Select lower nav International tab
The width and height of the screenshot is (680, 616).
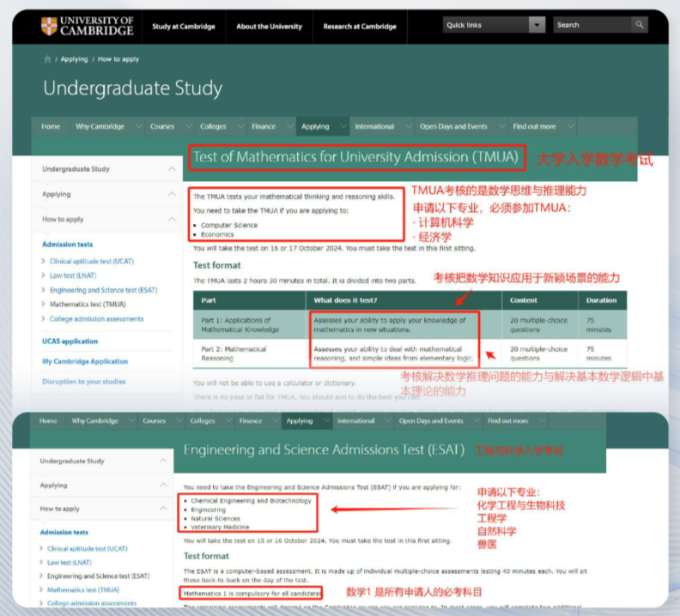pyautogui.click(x=355, y=420)
